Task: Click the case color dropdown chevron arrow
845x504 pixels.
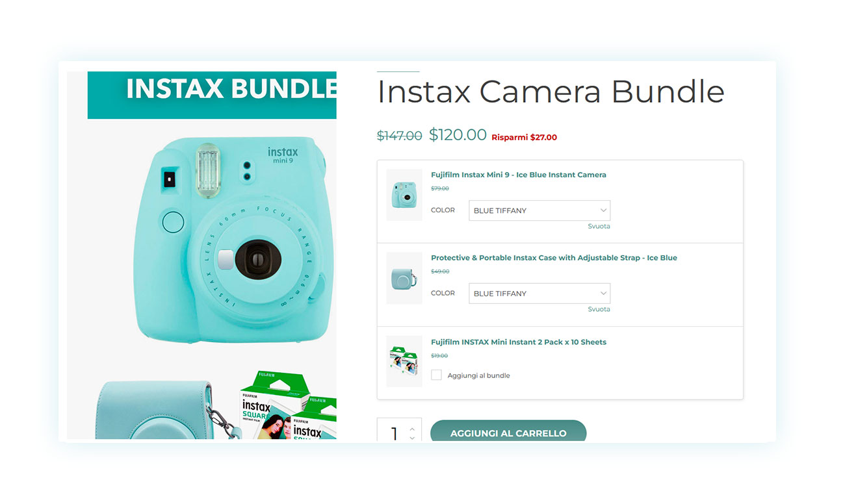Action: click(603, 294)
